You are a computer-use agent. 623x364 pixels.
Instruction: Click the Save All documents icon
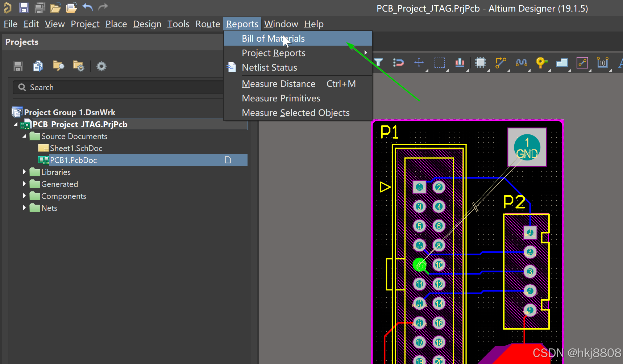click(x=40, y=8)
